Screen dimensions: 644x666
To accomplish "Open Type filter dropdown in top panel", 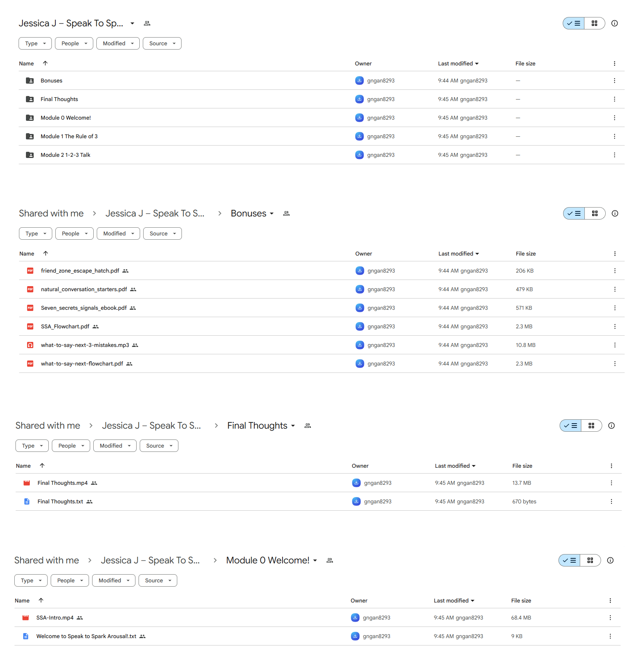I will [35, 43].
